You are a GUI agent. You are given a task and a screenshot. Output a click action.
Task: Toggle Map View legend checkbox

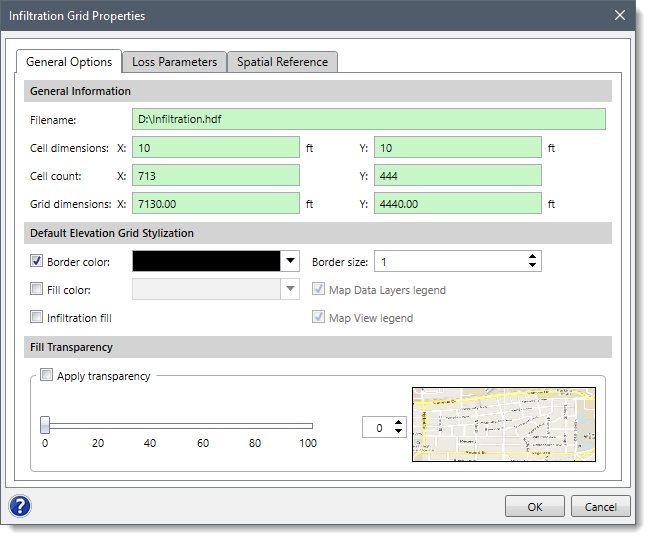[318, 317]
